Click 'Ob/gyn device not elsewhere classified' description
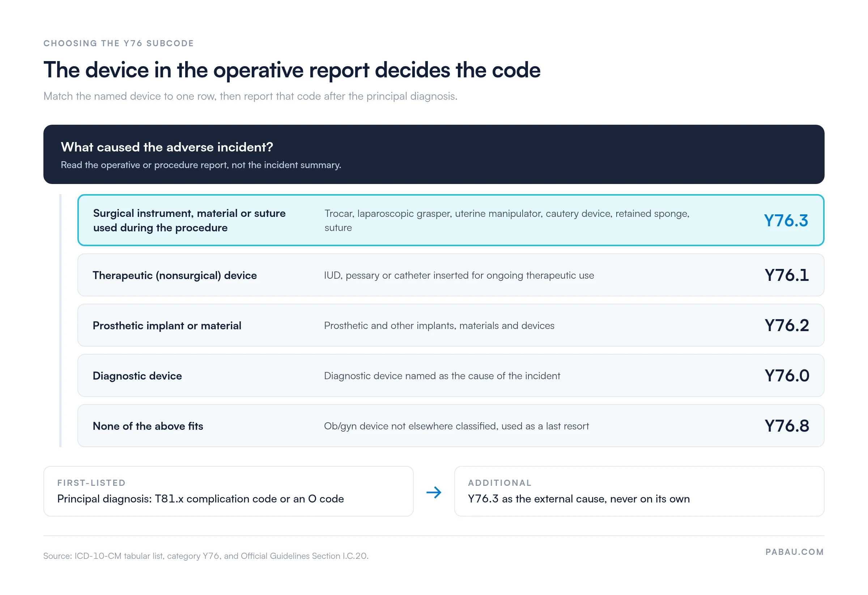 tap(456, 426)
